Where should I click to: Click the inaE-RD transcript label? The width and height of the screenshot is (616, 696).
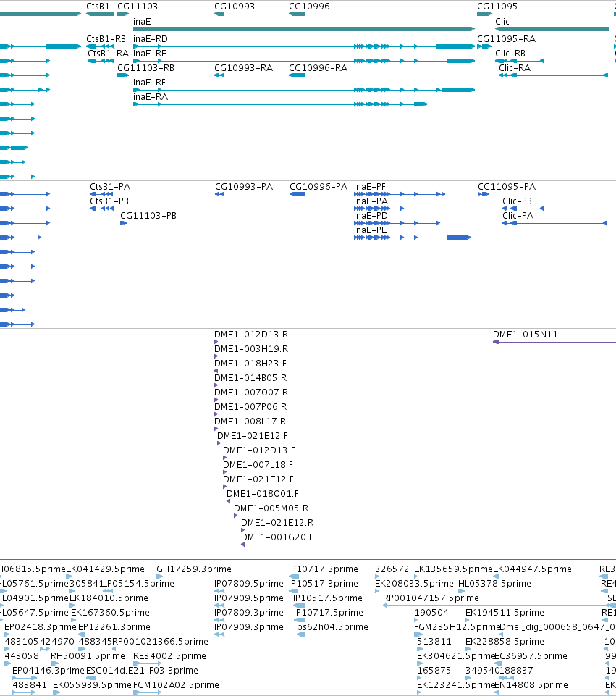(x=151, y=39)
